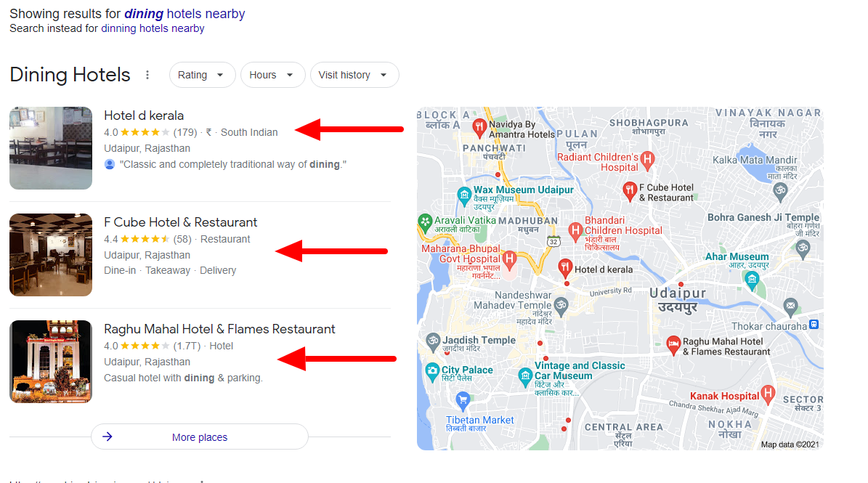Open F Cube Hotel & Restaurant listing
This screenshot has height=483, width=868.
tap(180, 222)
